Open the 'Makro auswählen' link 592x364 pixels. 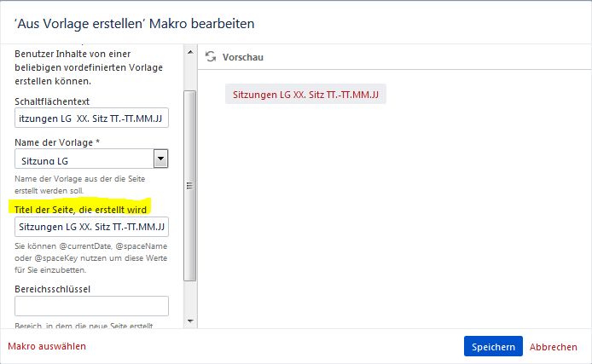(x=47, y=346)
